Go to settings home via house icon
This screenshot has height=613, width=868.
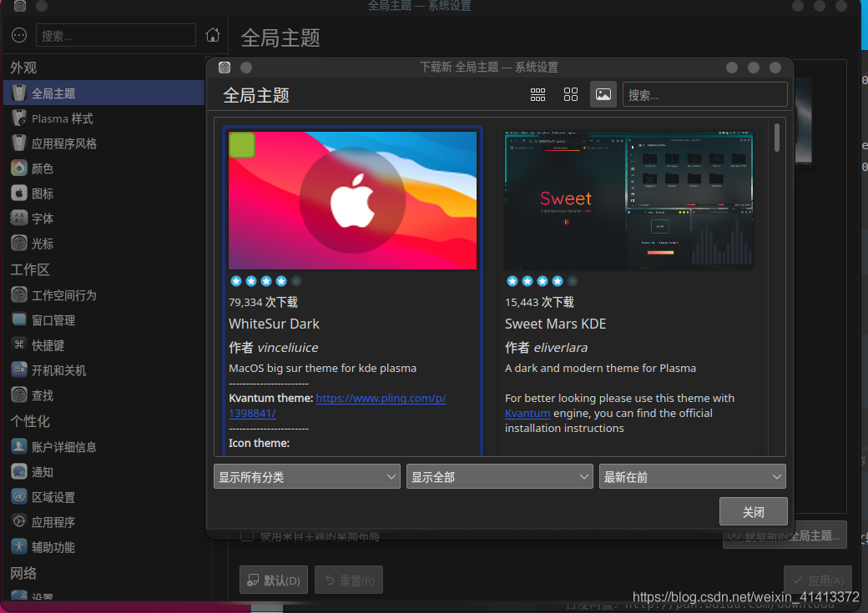point(213,35)
